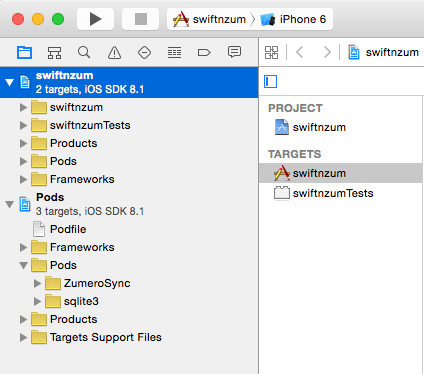
Task: Stop the running build
Action: pyautogui.click(x=141, y=19)
